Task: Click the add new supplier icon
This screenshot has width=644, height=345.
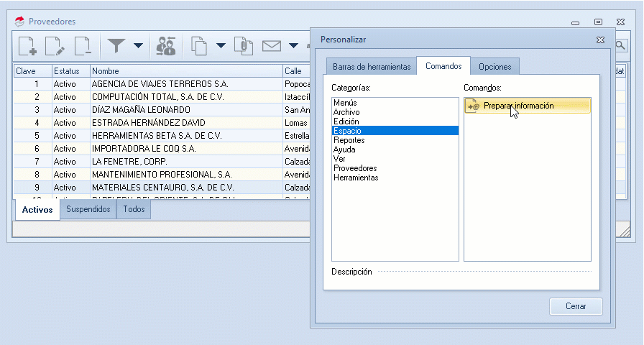Action: pos(28,47)
